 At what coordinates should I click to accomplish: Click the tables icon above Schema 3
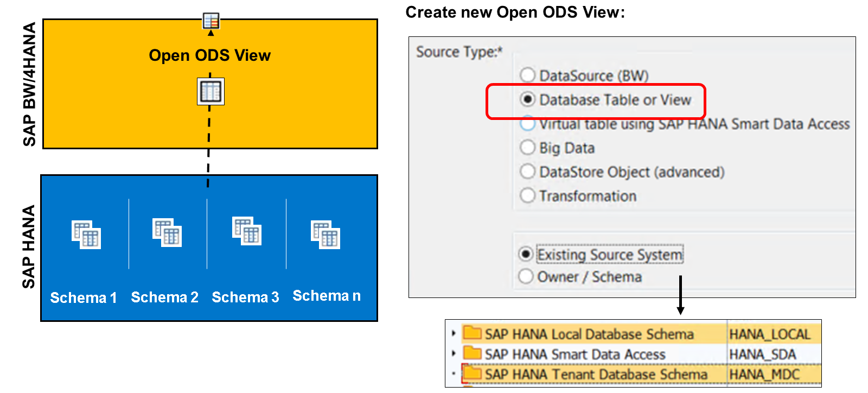click(x=247, y=231)
